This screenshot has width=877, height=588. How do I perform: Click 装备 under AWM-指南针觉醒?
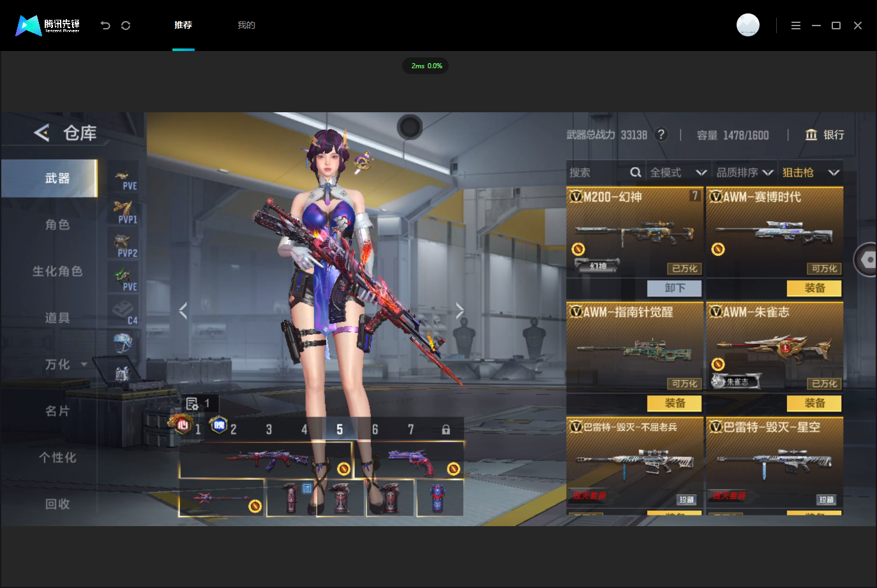675,403
